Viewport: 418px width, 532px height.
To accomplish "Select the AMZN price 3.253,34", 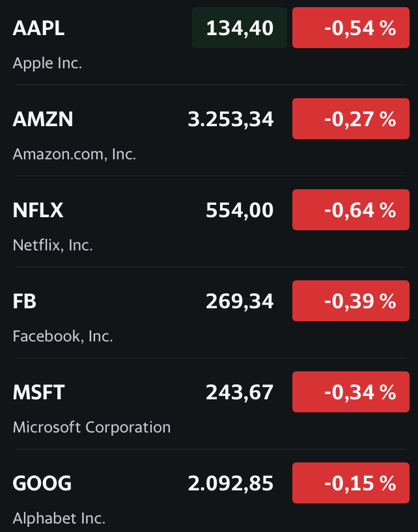I will pyautogui.click(x=230, y=119).
